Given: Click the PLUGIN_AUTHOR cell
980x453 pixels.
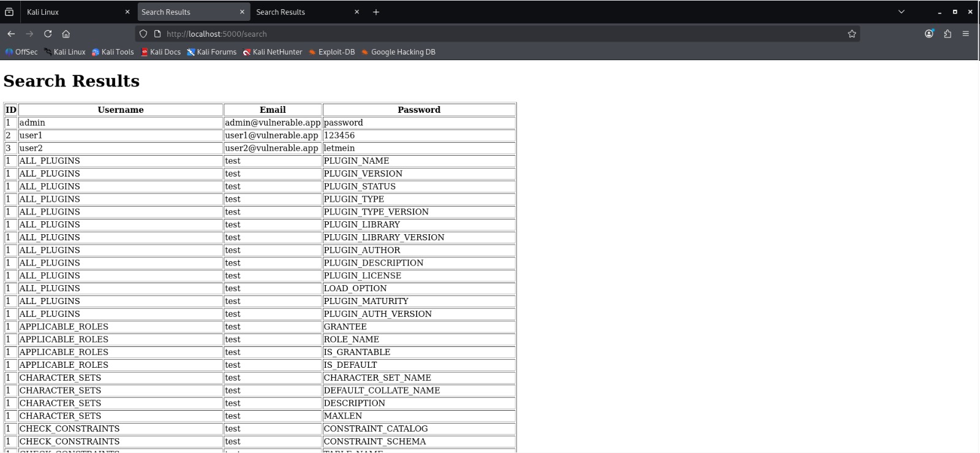Looking at the screenshot, I should [419, 250].
